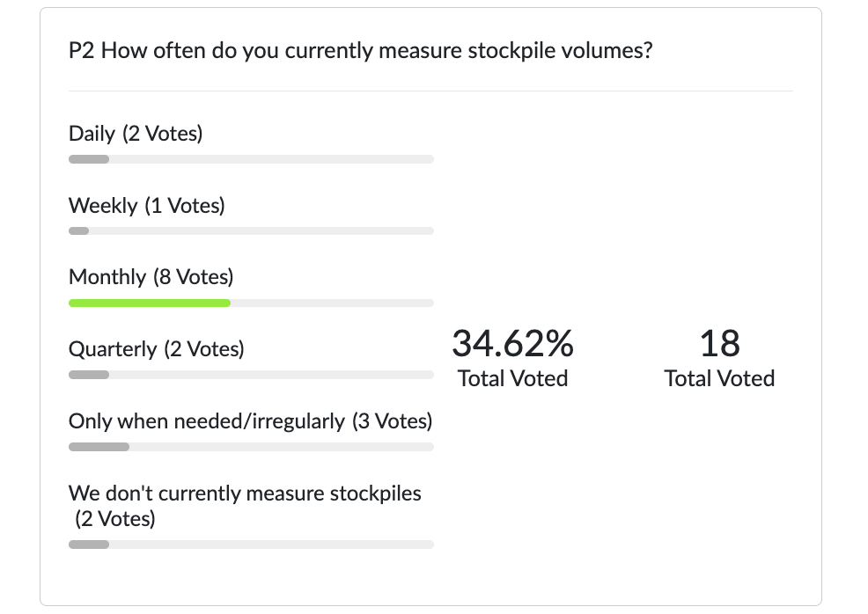Select the Monthly (8 Votes) option label
The width and height of the screenshot is (868, 614).
(x=151, y=278)
